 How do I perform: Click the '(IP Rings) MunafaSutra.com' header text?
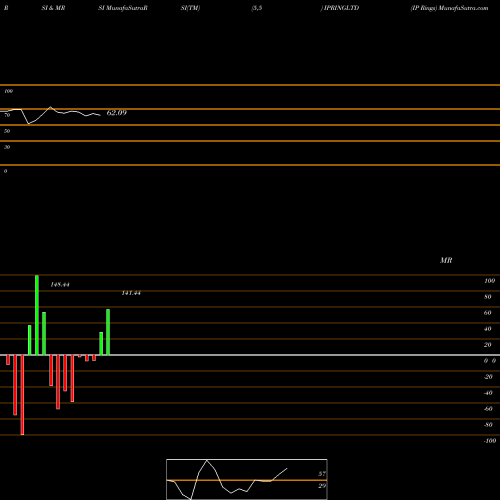[x=449, y=8]
